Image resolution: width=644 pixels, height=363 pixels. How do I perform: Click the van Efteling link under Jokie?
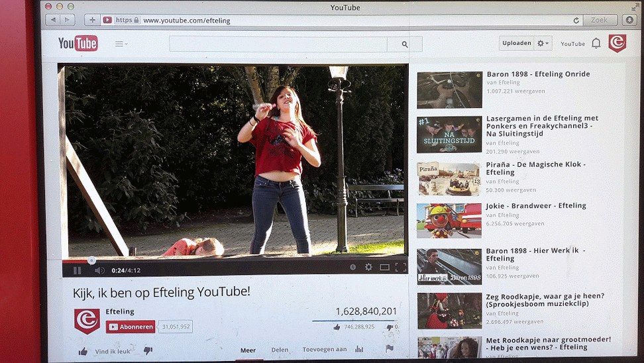(502, 215)
